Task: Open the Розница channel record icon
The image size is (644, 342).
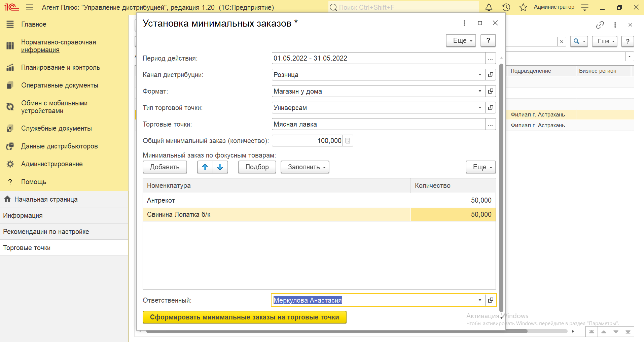Action: 491,75
